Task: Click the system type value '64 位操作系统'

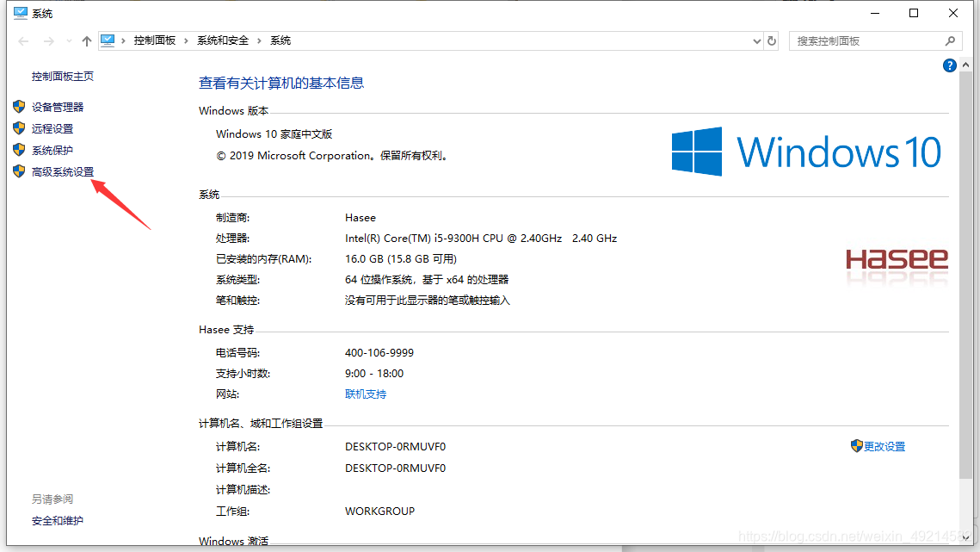Action: [427, 280]
